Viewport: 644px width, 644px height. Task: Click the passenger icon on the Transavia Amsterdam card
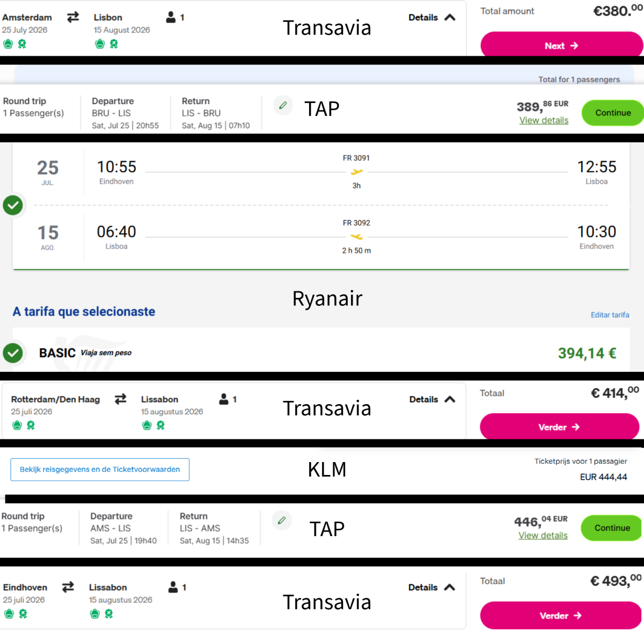tap(171, 17)
